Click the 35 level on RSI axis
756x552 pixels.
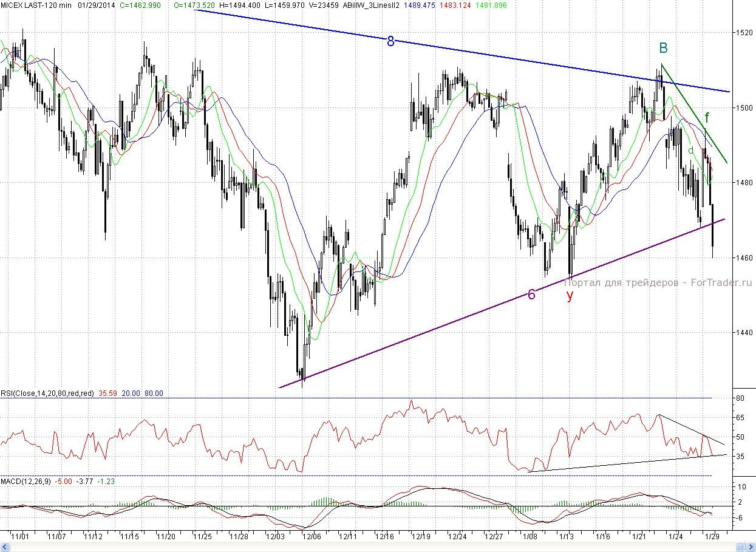coord(741,456)
